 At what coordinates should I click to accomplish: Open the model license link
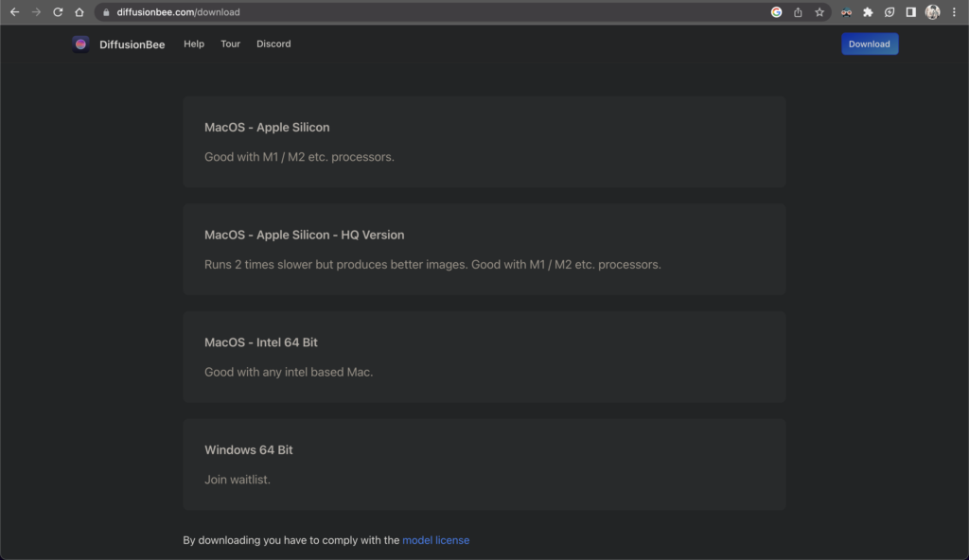pos(435,540)
